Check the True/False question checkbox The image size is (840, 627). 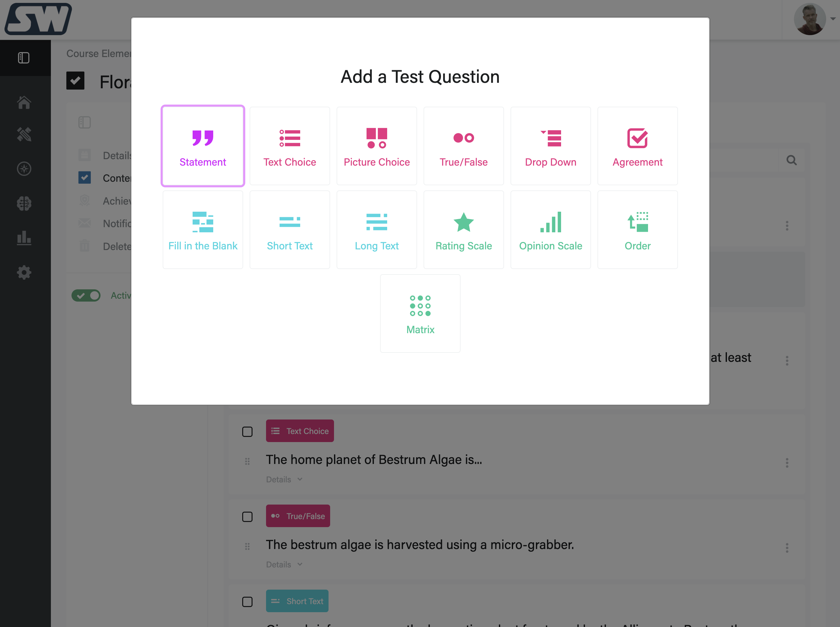247,516
